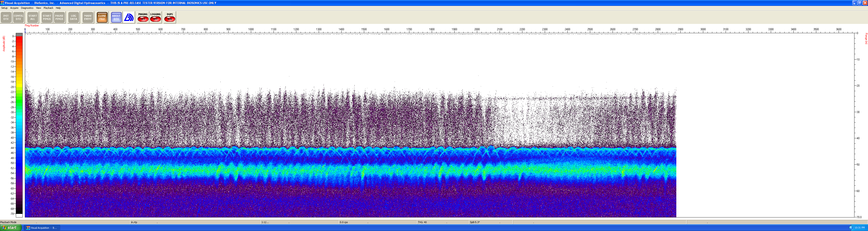The width and height of the screenshot is (868, 231).
Task: Click the INIT DTX toolbar button
Action: click(x=6, y=18)
